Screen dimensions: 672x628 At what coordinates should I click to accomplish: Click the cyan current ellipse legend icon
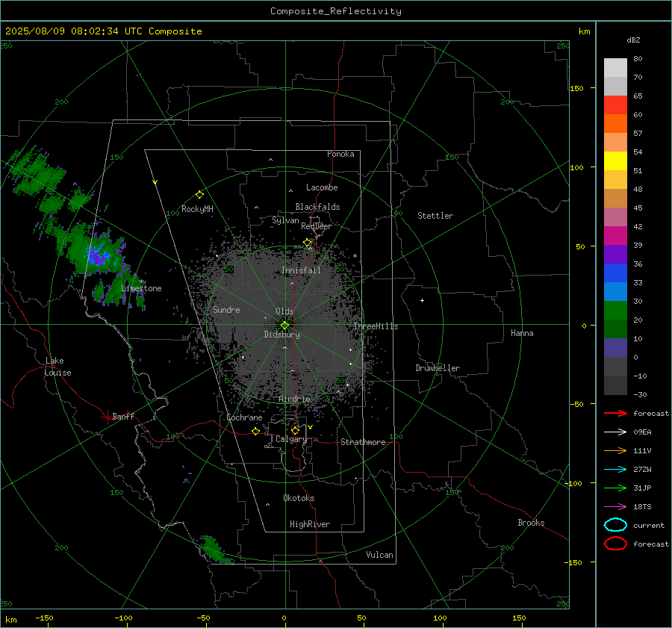tap(615, 525)
